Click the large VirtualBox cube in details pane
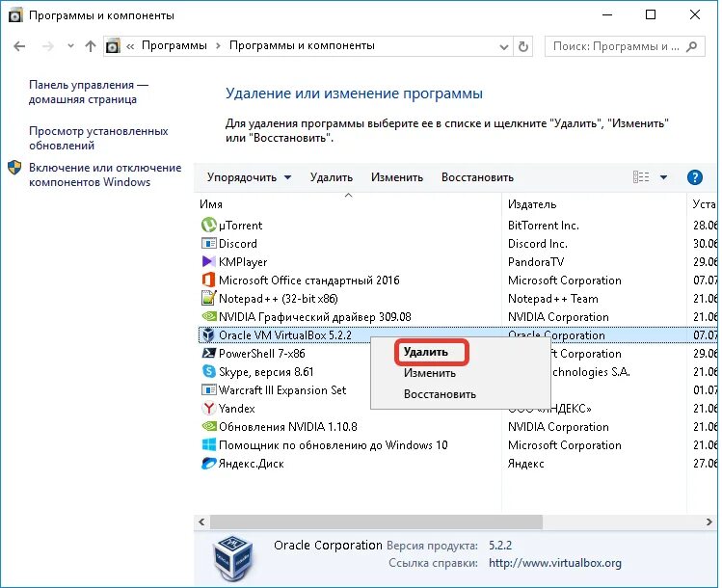722x588 pixels. click(233, 558)
